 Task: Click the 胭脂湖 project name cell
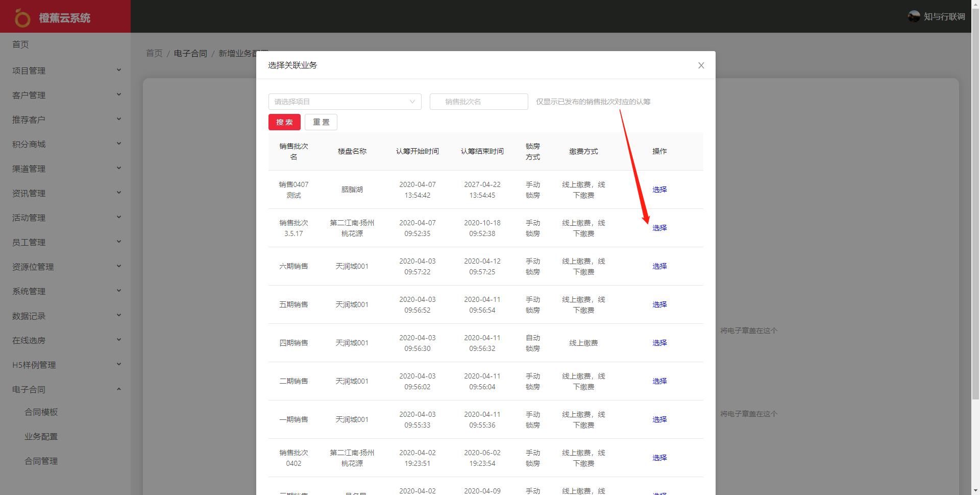click(352, 190)
